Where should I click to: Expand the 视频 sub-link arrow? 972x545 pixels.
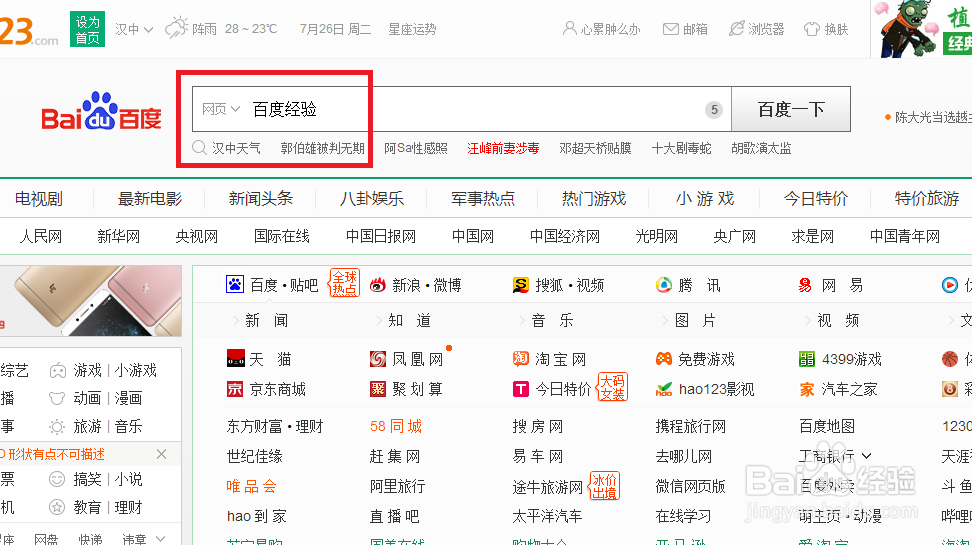808,321
